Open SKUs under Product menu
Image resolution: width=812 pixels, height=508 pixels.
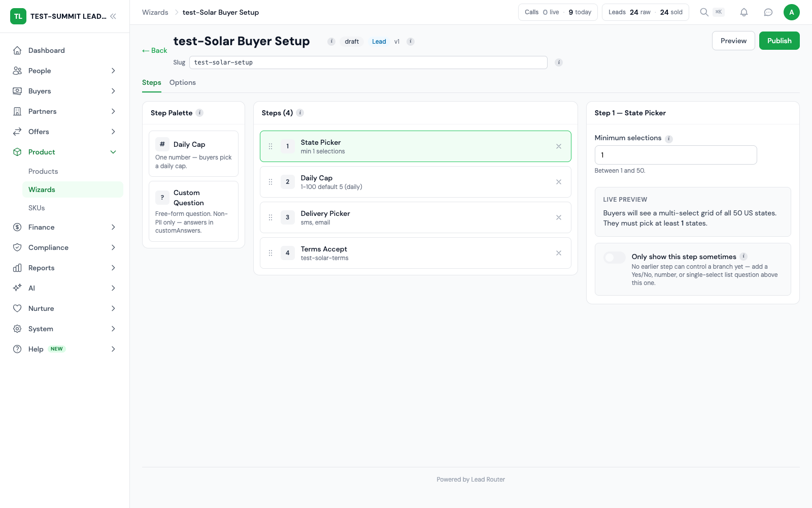point(73,208)
